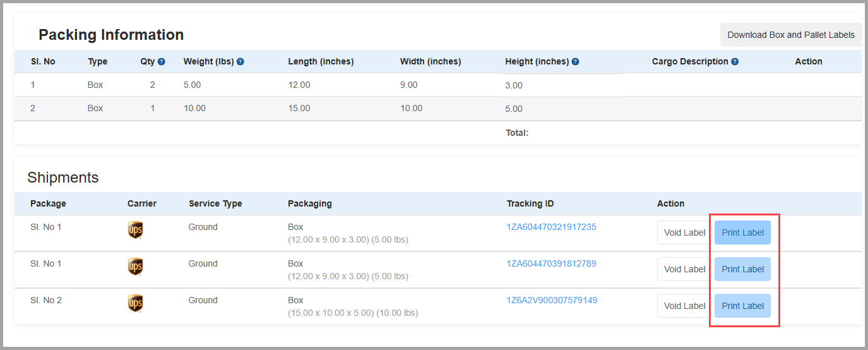Click height value 3.00 field in row 1
The image size is (868, 350).
562,85
